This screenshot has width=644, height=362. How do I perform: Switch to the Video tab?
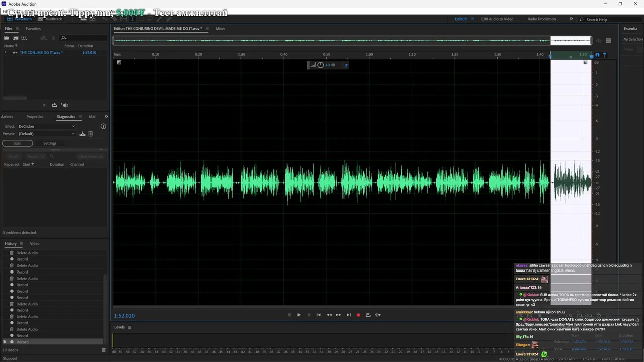(x=35, y=244)
